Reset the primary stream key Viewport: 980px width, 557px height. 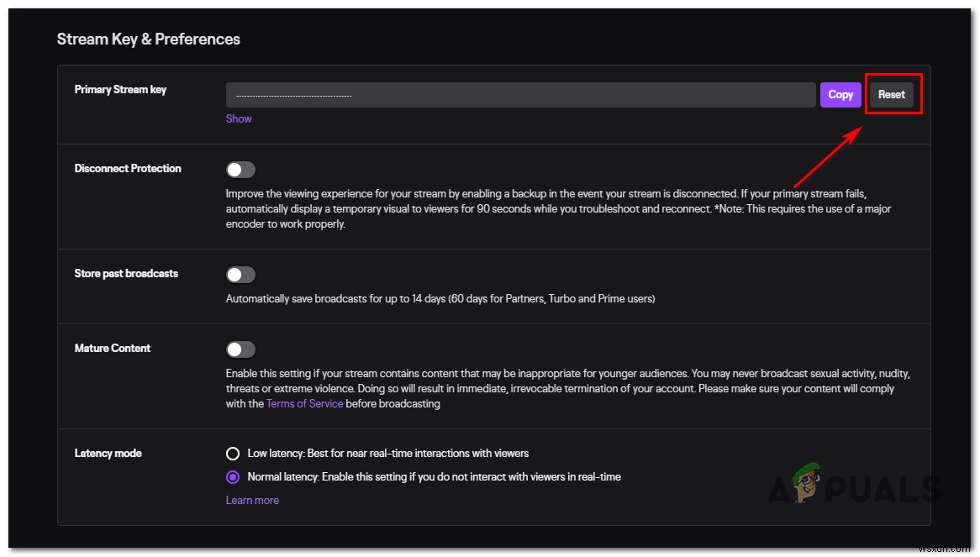tap(891, 94)
